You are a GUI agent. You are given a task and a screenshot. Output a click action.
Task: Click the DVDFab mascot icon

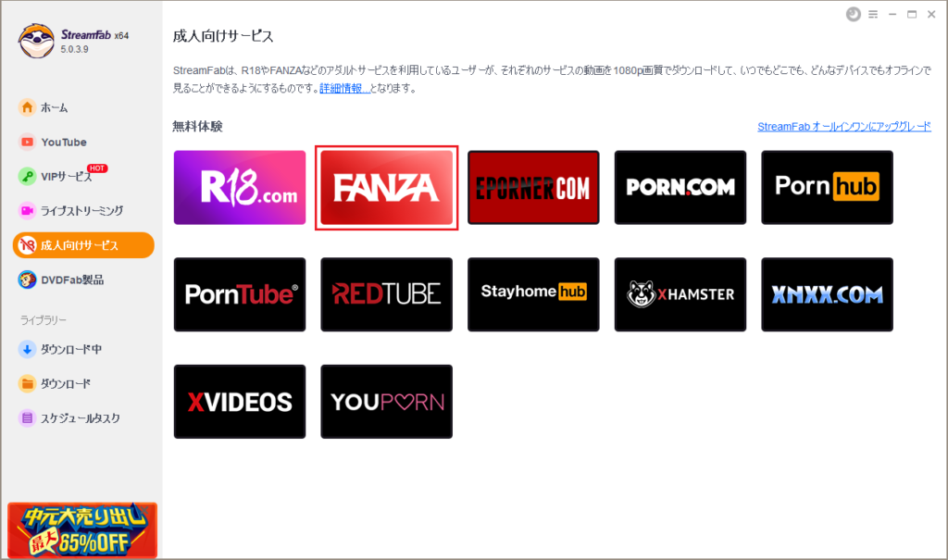pyautogui.click(x=27, y=280)
